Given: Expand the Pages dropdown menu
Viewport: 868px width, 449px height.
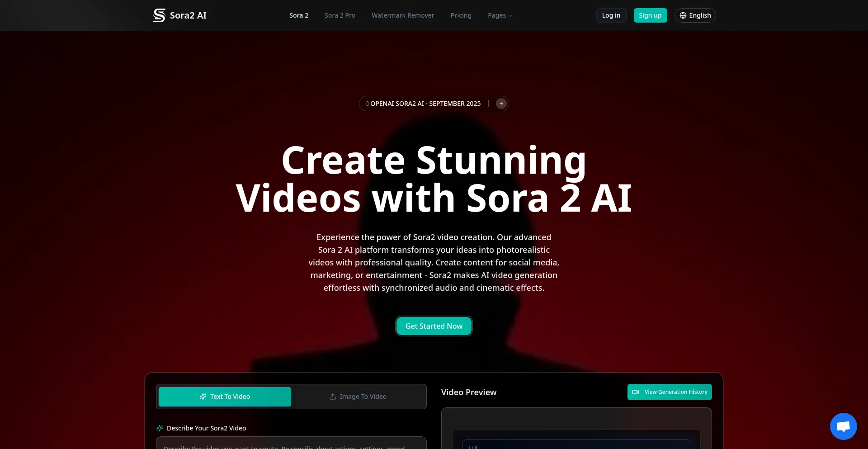Looking at the screenshot, I should click(500, 15).
